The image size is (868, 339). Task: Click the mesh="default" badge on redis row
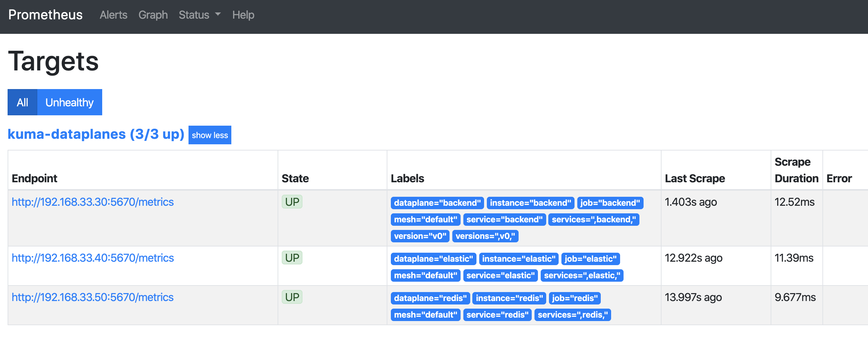[x=425, y=314]
